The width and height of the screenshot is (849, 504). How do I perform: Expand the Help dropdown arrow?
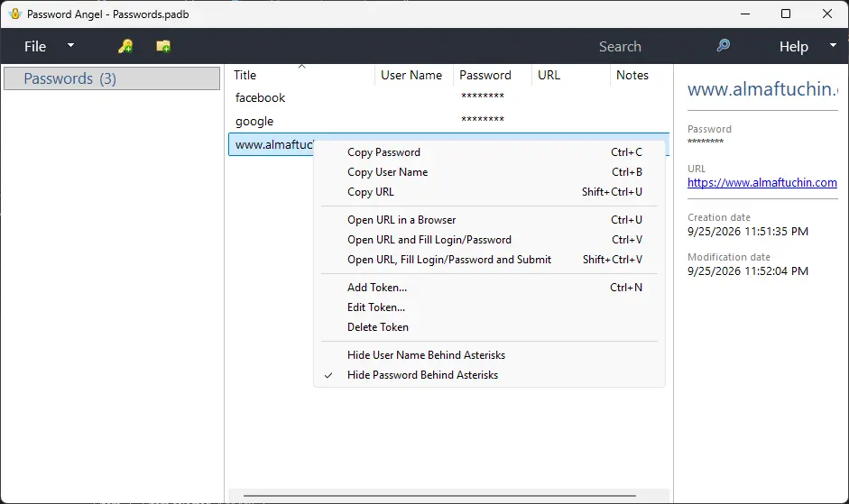[833, 45]
